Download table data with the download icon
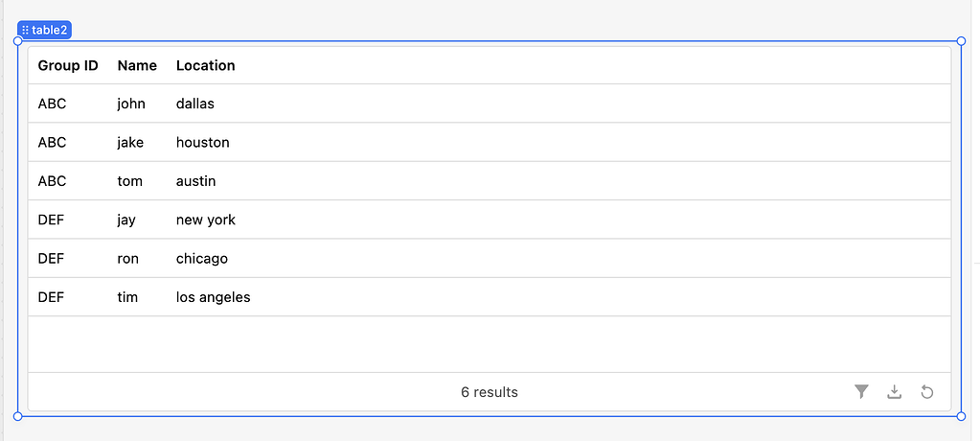This screenshot has height=441, width=980. [895, 391]
